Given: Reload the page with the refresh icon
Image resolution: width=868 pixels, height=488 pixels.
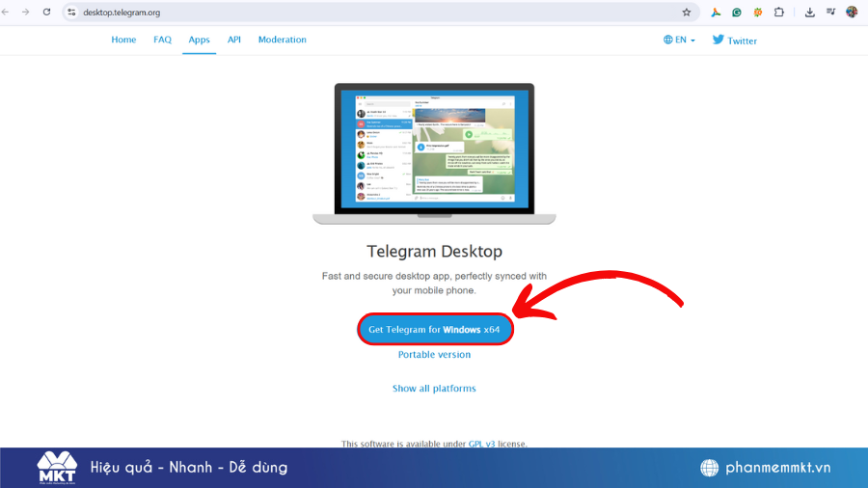Looking at the screenshot, I should click(x=46, y=13).
